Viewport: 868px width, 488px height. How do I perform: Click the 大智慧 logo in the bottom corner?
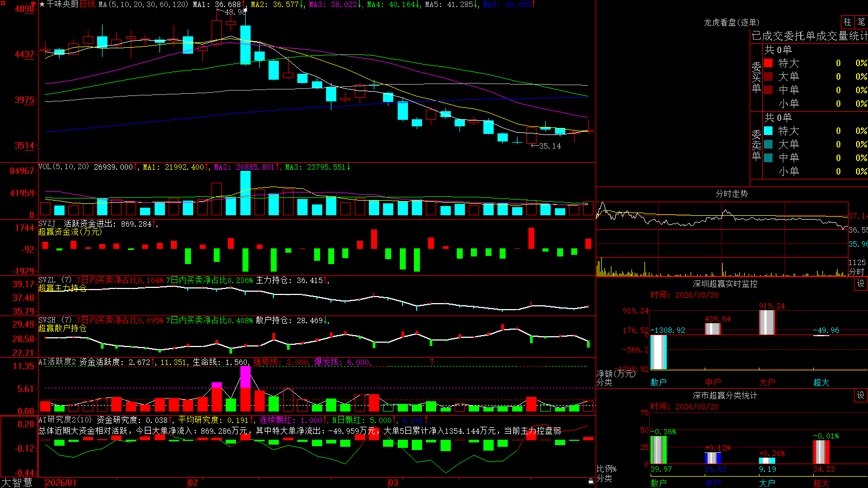pyautogui.click(x=17, y=482)
